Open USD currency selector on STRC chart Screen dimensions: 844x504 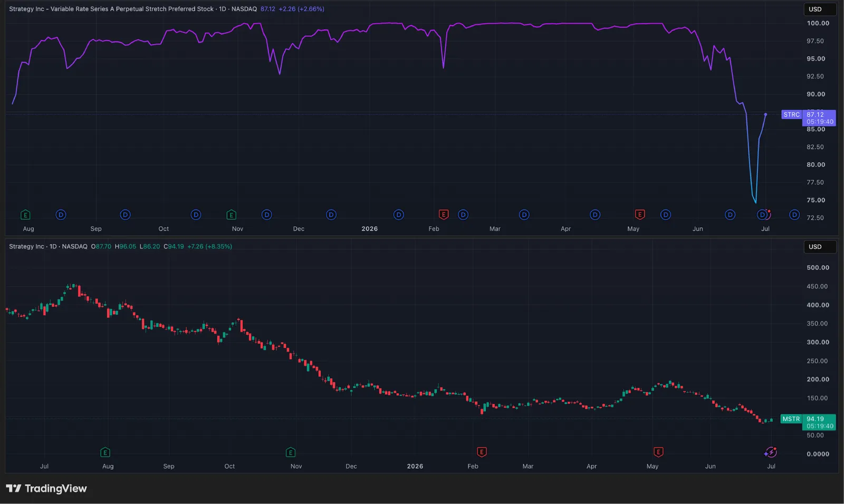pos(820,9)
